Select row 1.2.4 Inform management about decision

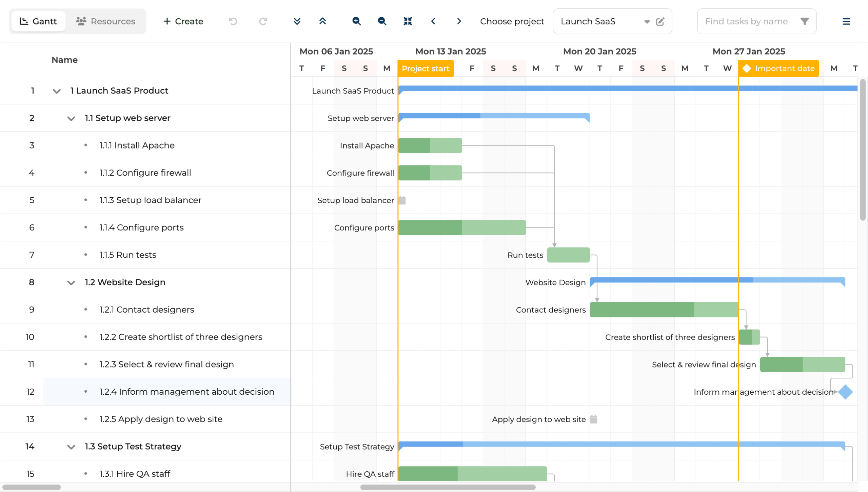point(145,392)
